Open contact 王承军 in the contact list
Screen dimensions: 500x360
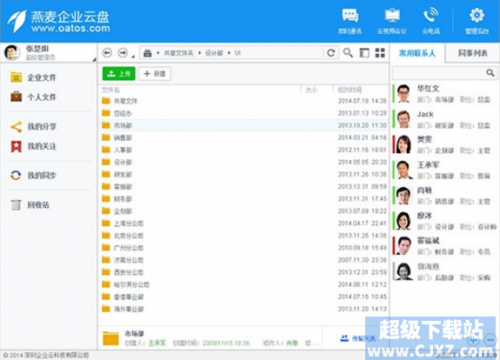click(444, 170)
